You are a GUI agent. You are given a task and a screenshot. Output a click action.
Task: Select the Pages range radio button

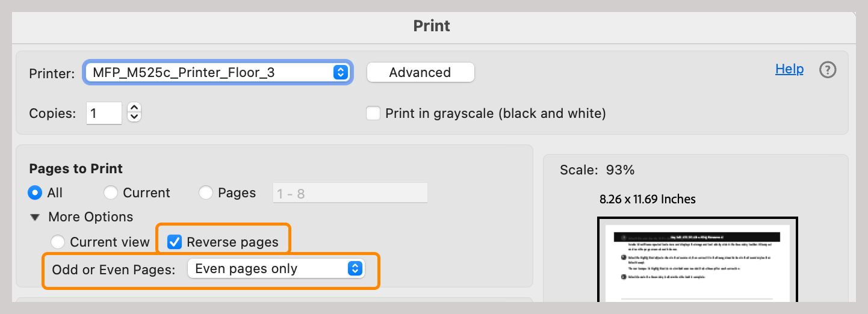coord(206,193)
